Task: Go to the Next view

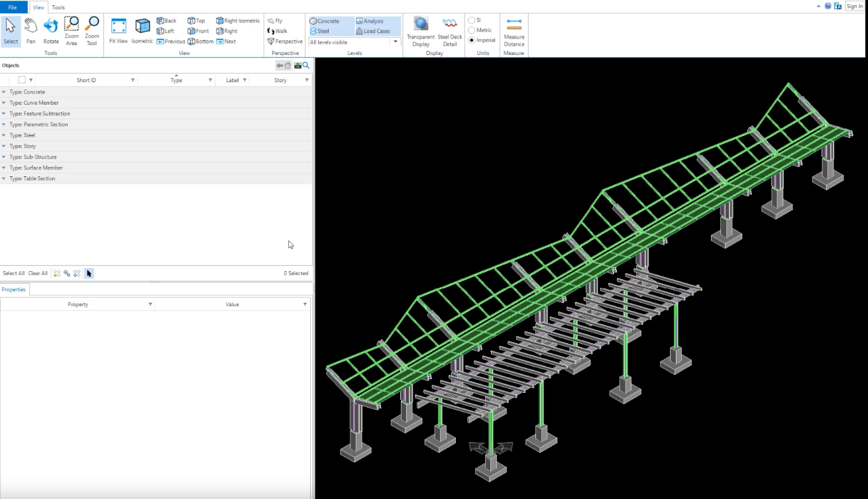Action: (226, 41)
